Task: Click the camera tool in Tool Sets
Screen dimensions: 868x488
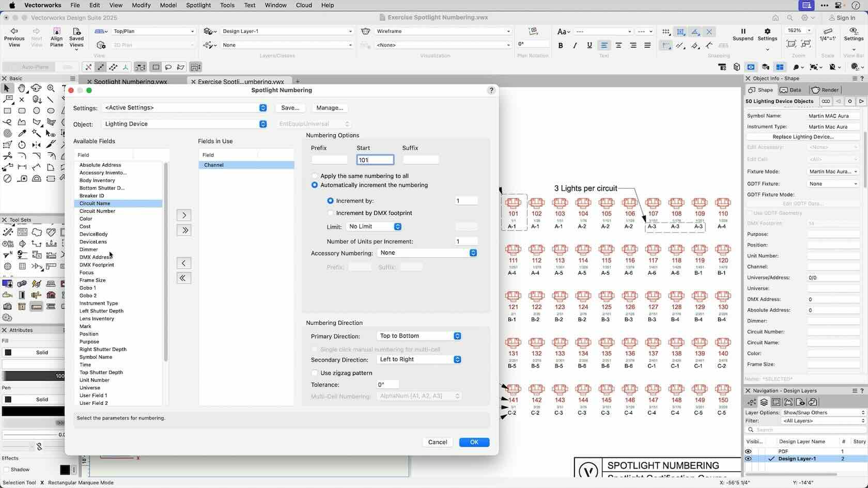Action: point(7,306)
